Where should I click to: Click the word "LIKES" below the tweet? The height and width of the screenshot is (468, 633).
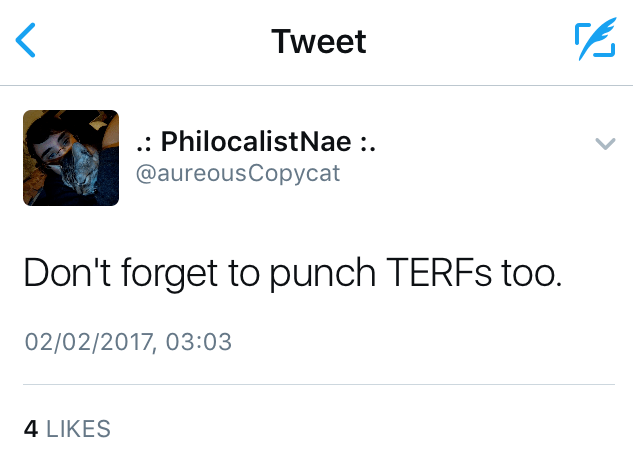tap(78, 429)
